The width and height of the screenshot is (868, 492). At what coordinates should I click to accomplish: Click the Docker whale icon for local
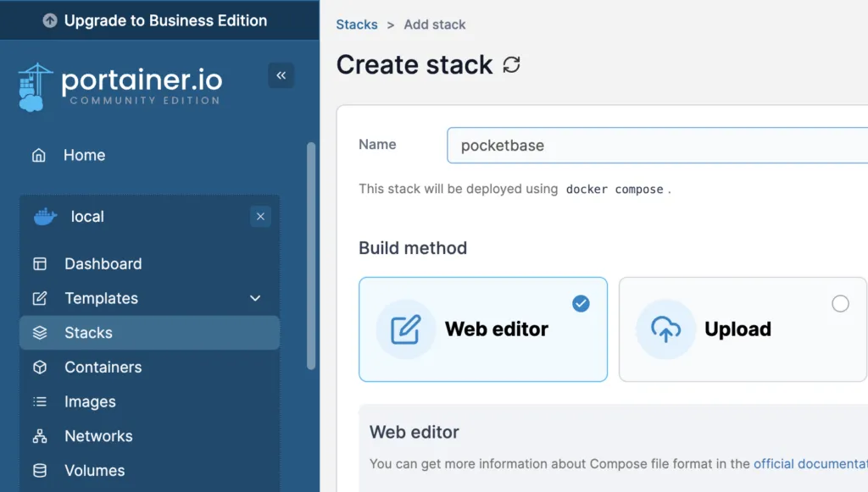(x=46, y=217)
